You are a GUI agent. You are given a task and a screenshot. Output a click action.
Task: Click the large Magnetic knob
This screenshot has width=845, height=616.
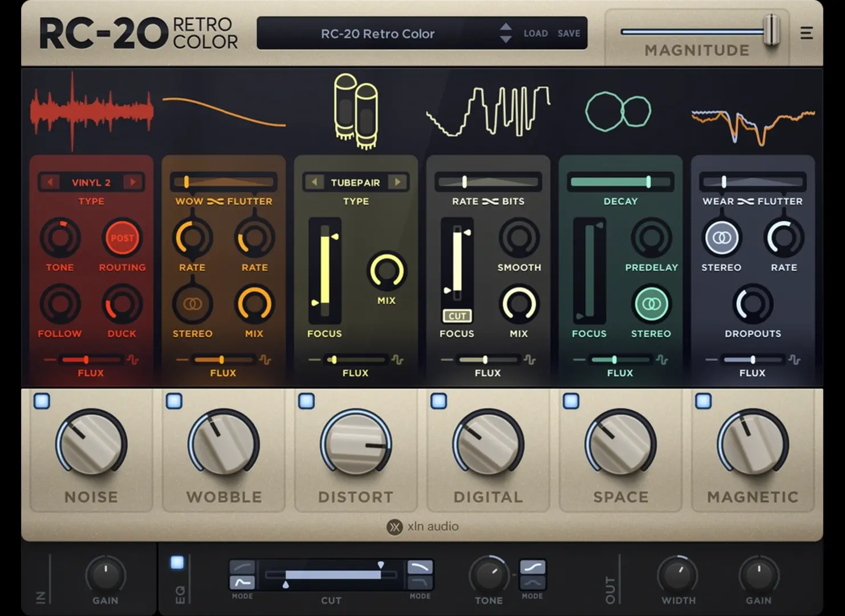click(x=753, y=444)
